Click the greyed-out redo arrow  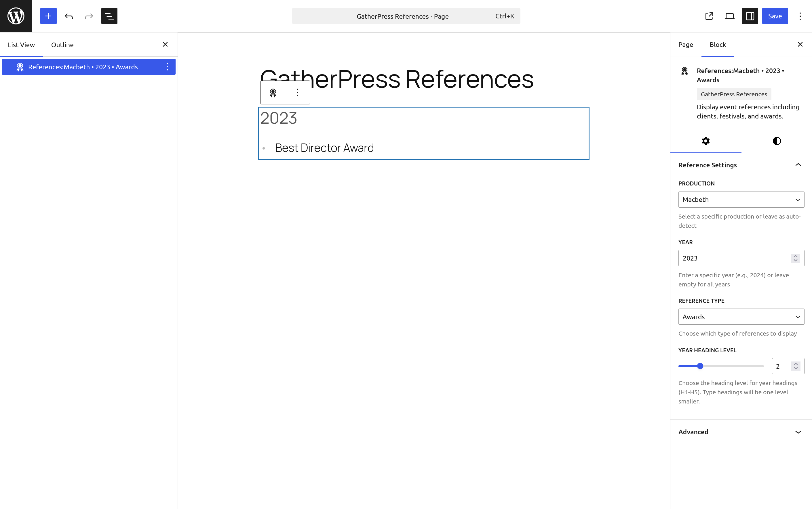pyautogui.click(x=89, y=16)
